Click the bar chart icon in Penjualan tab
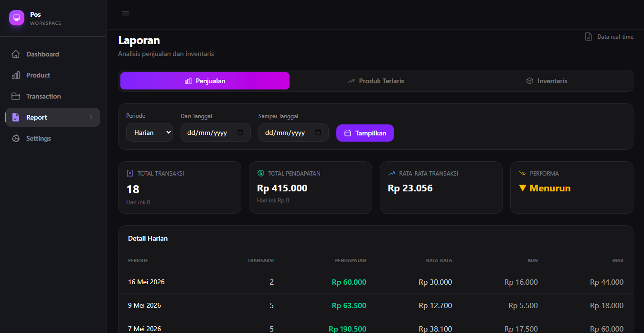644x333 pixels. (x=188, y=81)
